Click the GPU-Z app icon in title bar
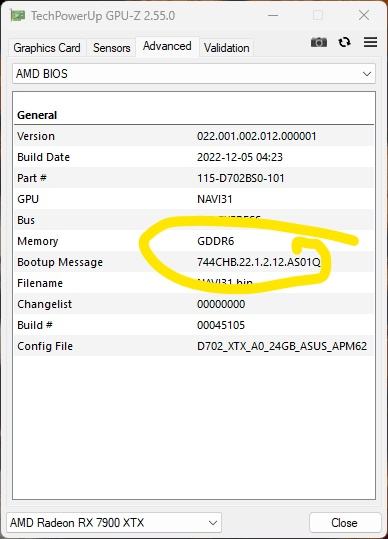 click(18, 15)
